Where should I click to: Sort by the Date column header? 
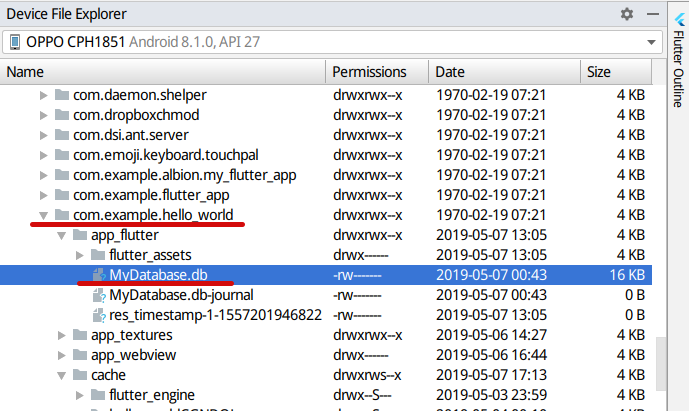(x=504, y=72)
